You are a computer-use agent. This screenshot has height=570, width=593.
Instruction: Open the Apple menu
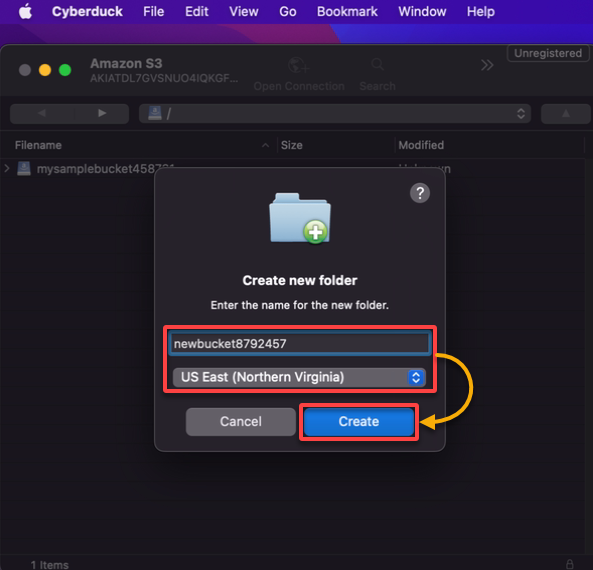[25, 11]
